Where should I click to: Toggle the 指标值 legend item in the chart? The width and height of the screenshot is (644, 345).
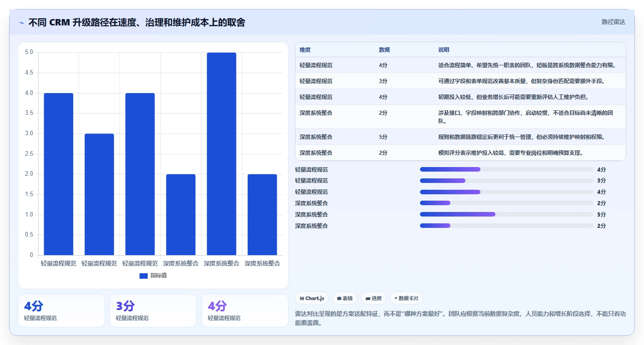(153, 276)
